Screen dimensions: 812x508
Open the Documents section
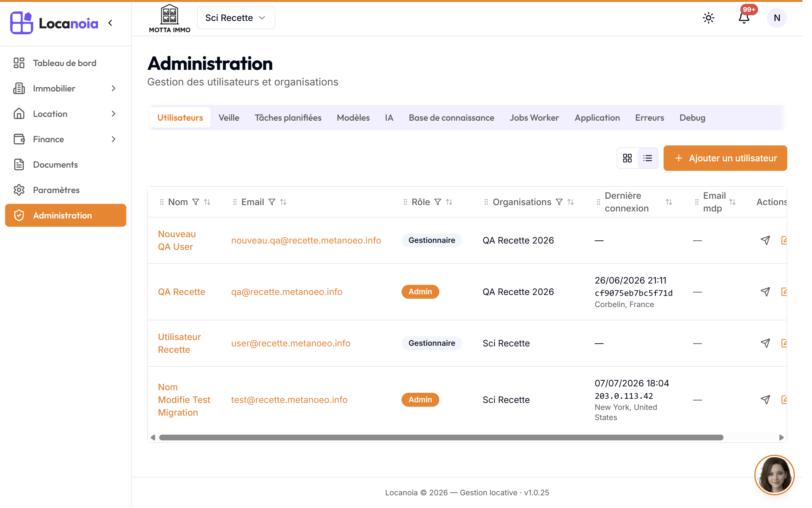[65, 165]
